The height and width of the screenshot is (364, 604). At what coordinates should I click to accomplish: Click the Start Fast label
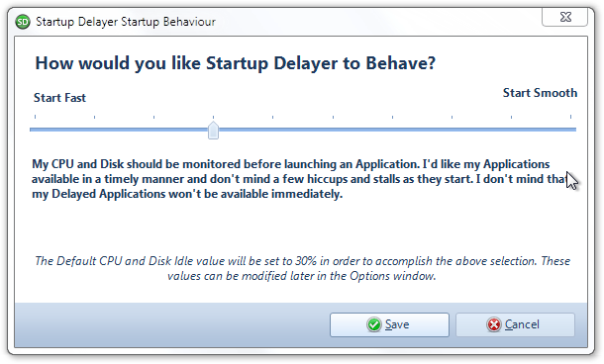[59, 98]
